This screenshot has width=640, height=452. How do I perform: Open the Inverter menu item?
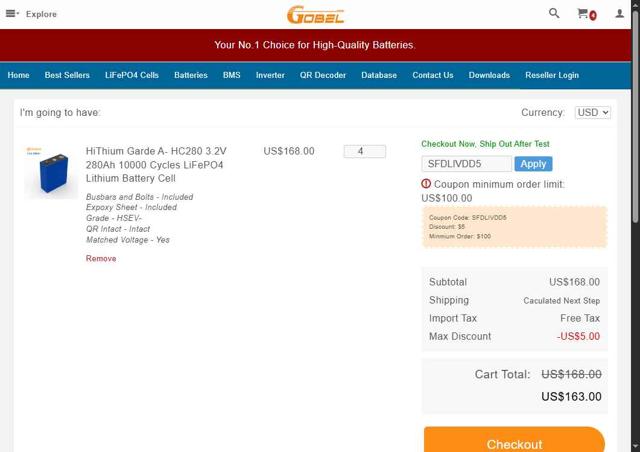click(x=270, y=75)
